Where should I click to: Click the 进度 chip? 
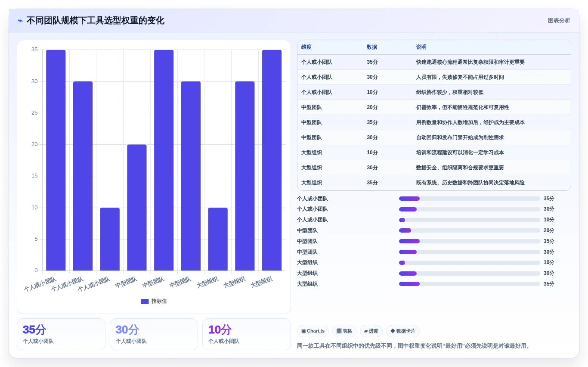pos(371,331)
